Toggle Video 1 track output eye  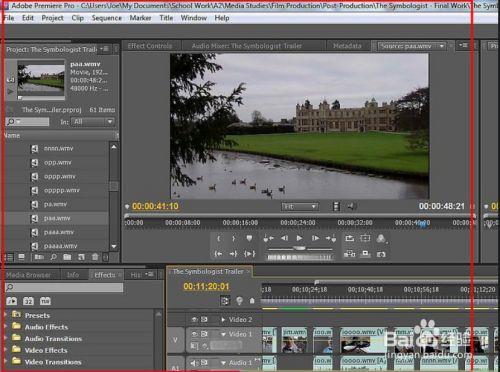point(194,334)
